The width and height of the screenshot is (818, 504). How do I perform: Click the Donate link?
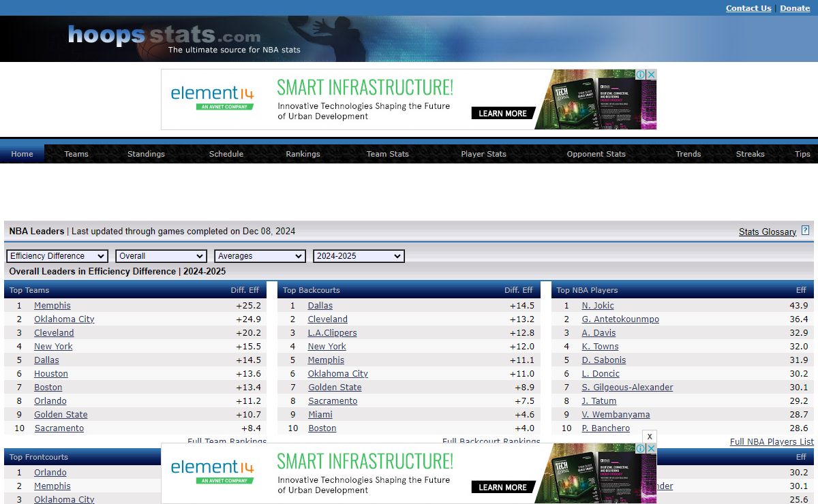[795, 8]
